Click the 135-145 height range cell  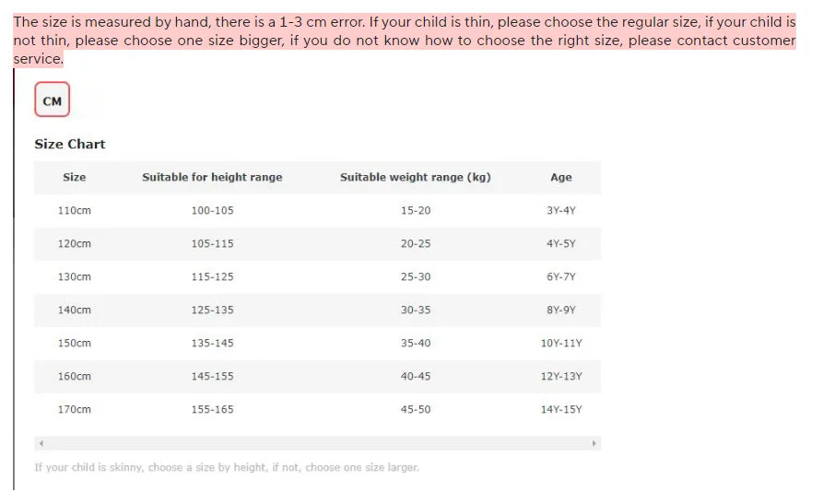tap(212, 343)
